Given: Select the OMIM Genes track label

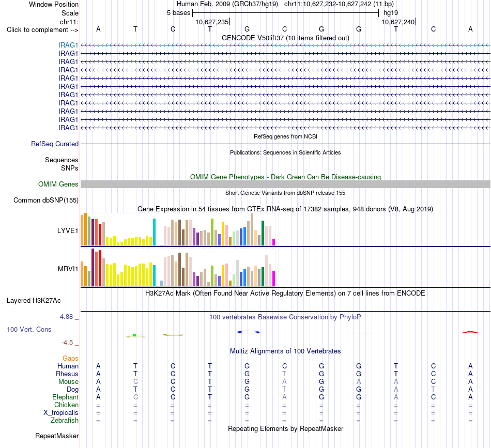Looking at the screenshot, I should click(x=58, y=184).
